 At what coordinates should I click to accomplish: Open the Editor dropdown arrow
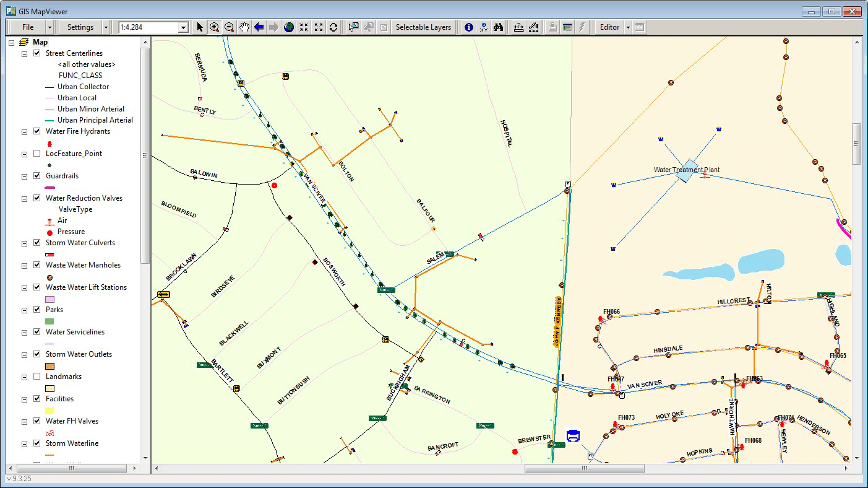628,27
